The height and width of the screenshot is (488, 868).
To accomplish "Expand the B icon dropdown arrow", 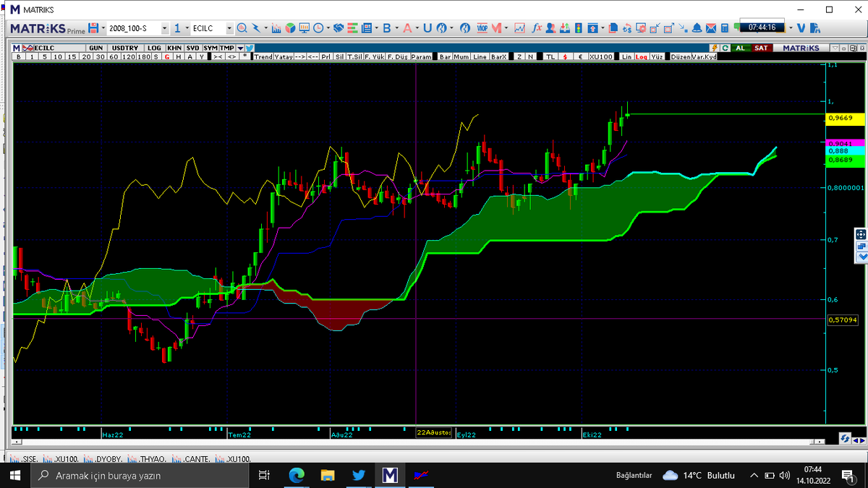I will click(x=397, y=28).
